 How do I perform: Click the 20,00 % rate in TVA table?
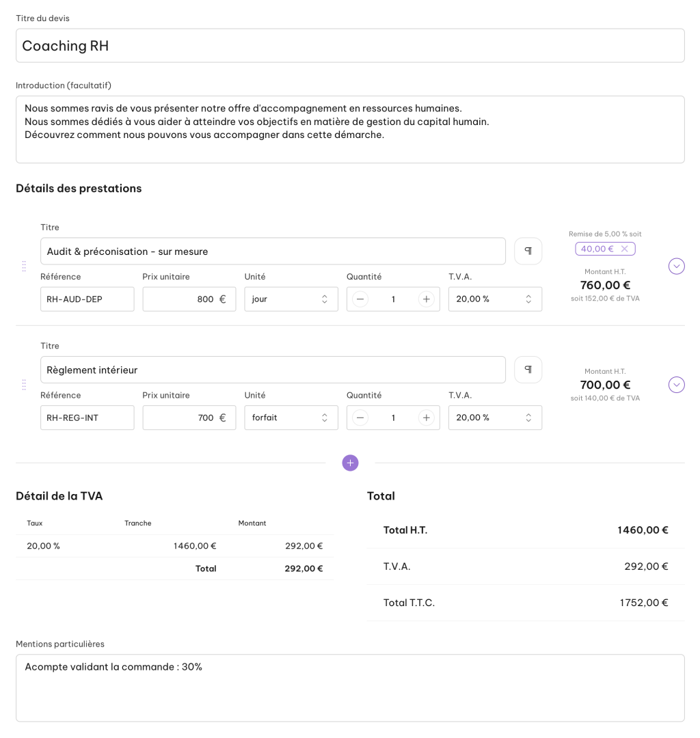point(43,546)
